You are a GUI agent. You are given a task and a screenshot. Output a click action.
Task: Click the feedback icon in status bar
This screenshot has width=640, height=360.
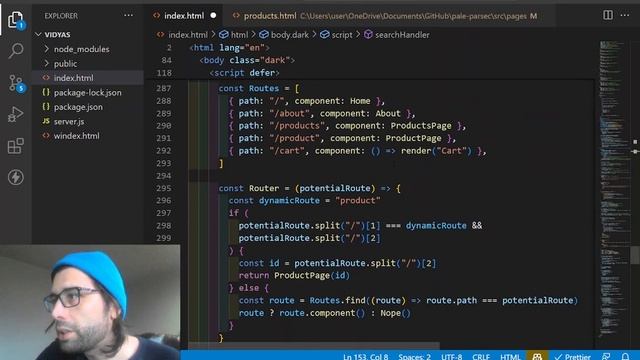607,356
